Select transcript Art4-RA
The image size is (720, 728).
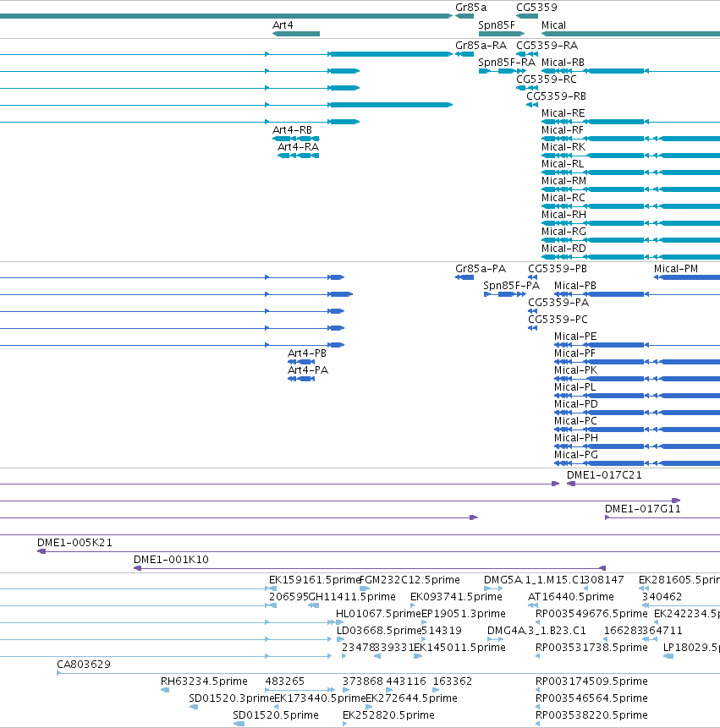(298, 147)
